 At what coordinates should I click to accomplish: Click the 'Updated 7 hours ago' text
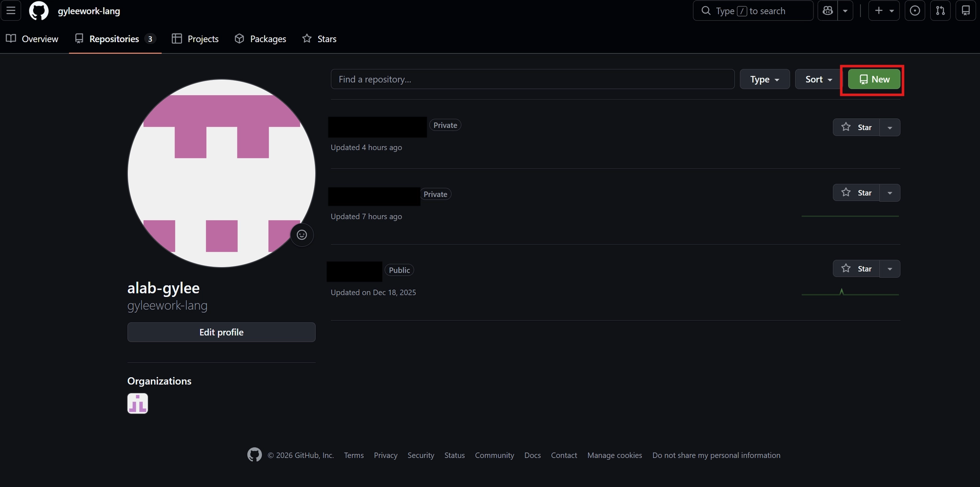(367, 216)
